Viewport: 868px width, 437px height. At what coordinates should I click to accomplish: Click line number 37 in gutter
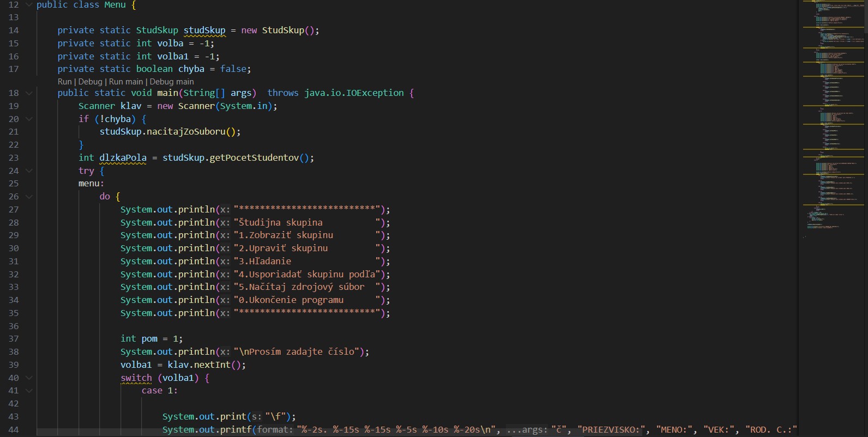(14, 339)
